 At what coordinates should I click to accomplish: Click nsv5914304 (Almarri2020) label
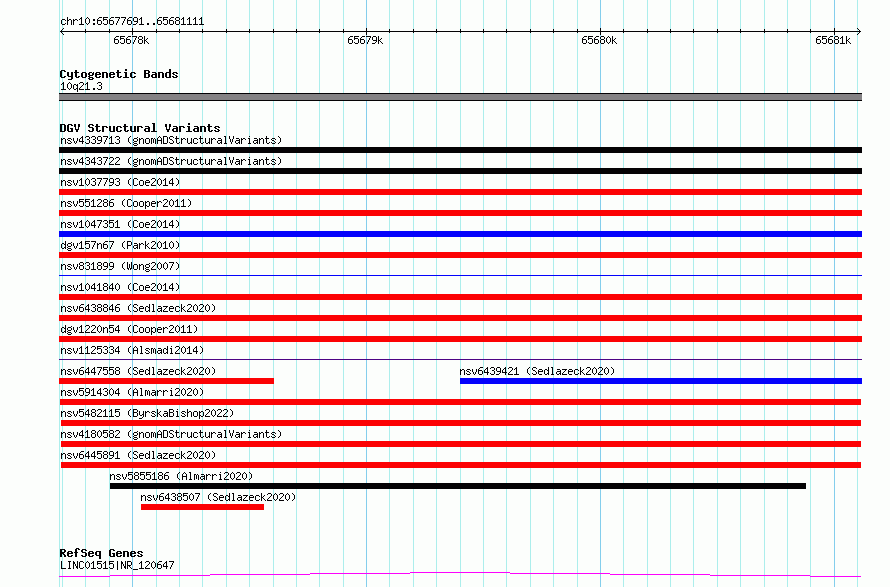coord(132,392)
